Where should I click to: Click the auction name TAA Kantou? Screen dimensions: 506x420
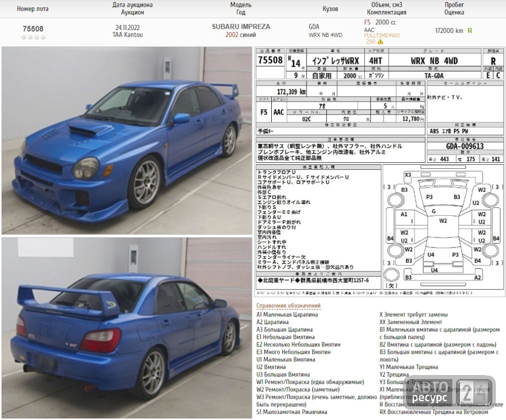point(128,35)
